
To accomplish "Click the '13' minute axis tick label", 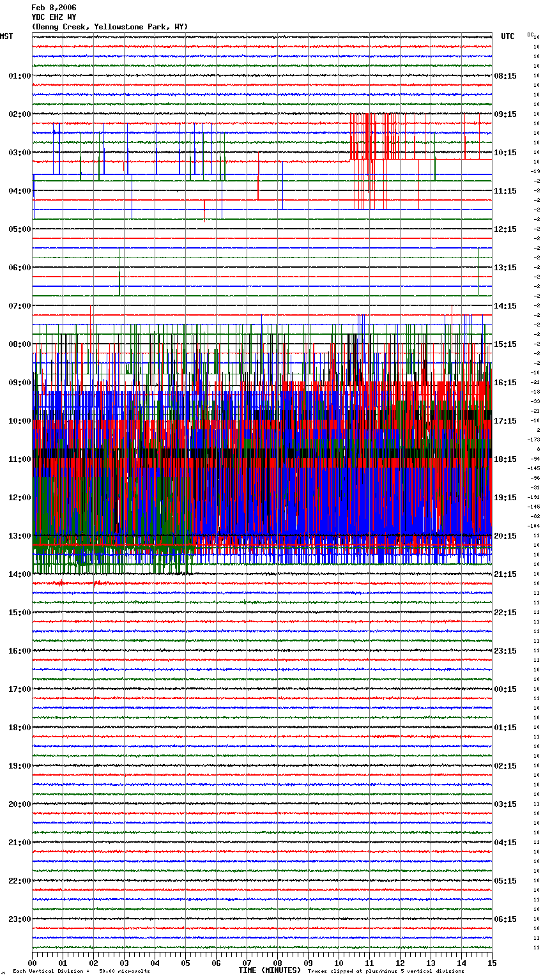I will [431, 963].
